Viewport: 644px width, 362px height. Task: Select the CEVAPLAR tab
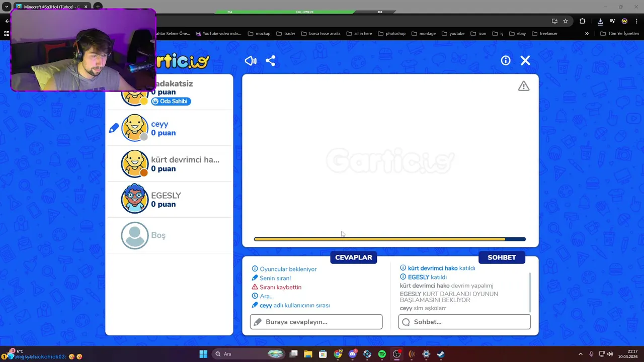354,257
